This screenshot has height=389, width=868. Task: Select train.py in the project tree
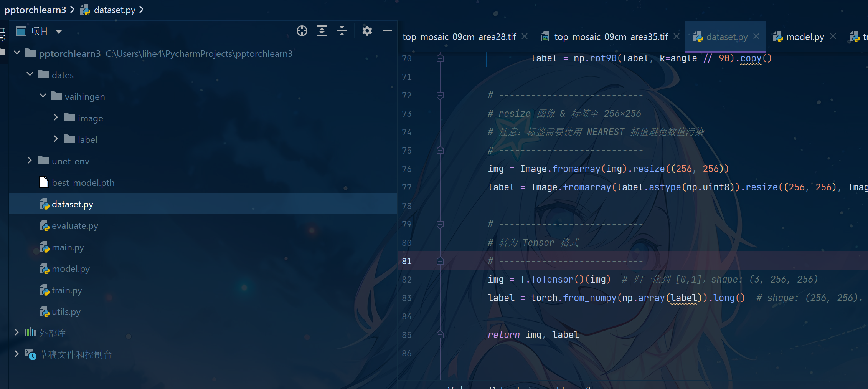pos(67,290)
